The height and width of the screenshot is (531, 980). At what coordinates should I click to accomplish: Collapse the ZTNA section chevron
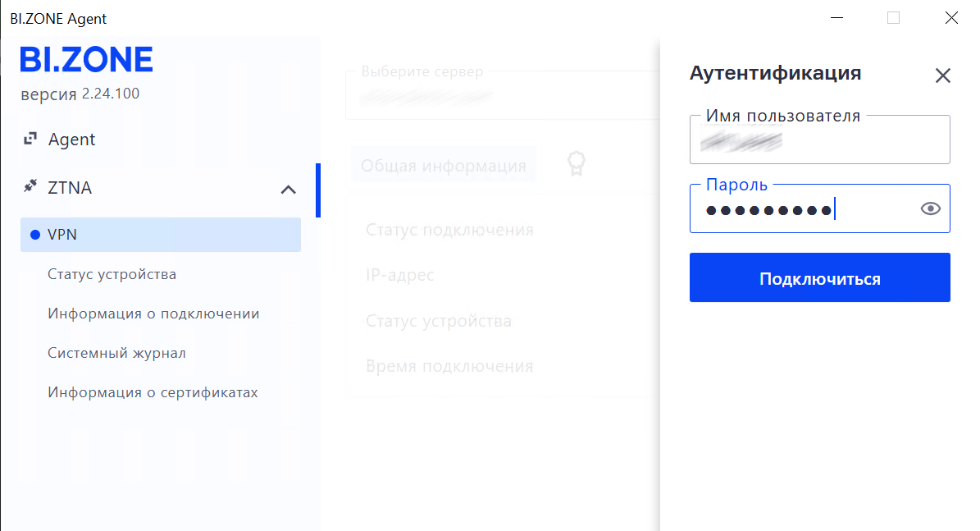[288, 190]
